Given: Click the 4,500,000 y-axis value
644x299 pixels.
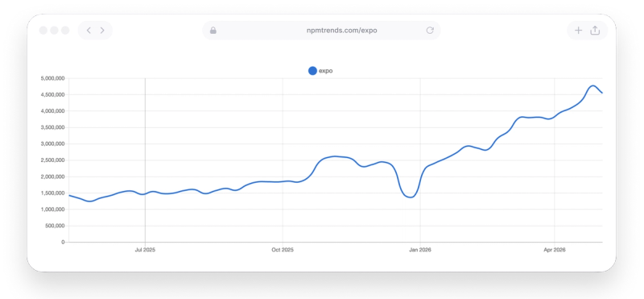Looking at the screenshot, I should click(52, 94).
